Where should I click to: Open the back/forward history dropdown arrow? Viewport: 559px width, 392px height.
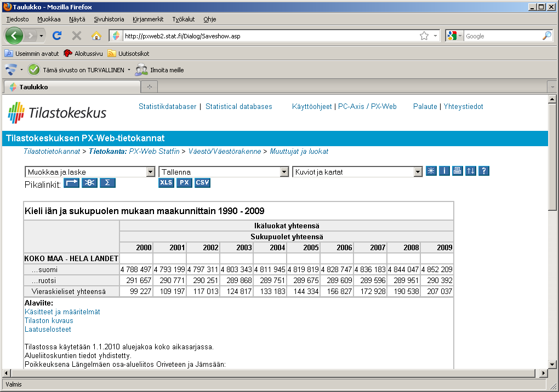[x=41, y=36]
